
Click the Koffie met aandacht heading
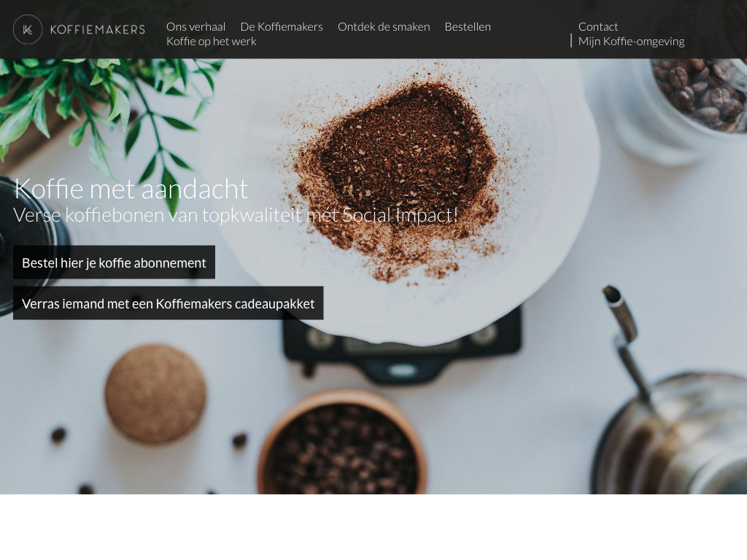(x=131, y=189)
